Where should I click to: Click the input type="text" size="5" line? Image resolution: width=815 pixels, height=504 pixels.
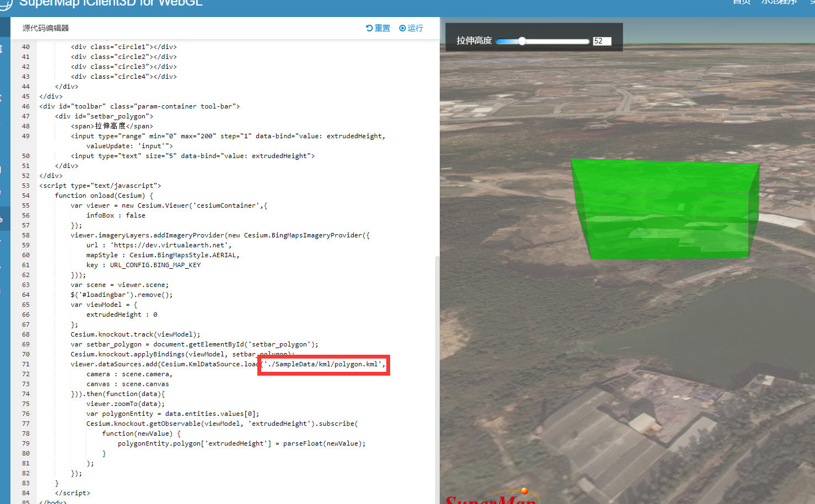point(192,156)
